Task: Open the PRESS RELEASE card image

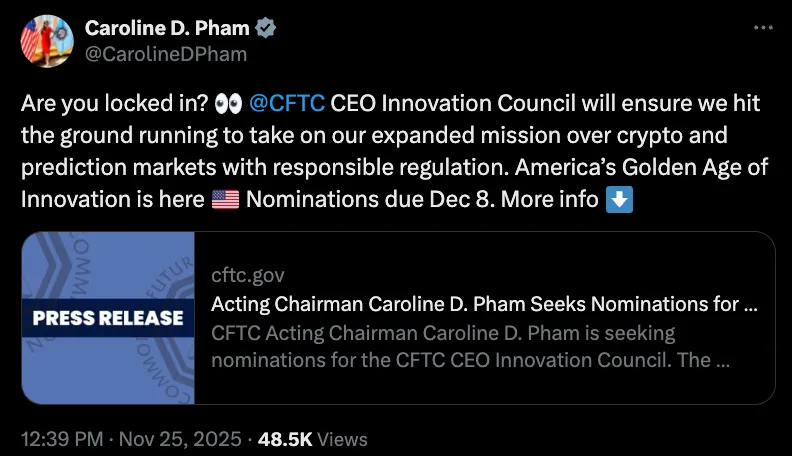Action: (x=108, y=318)
